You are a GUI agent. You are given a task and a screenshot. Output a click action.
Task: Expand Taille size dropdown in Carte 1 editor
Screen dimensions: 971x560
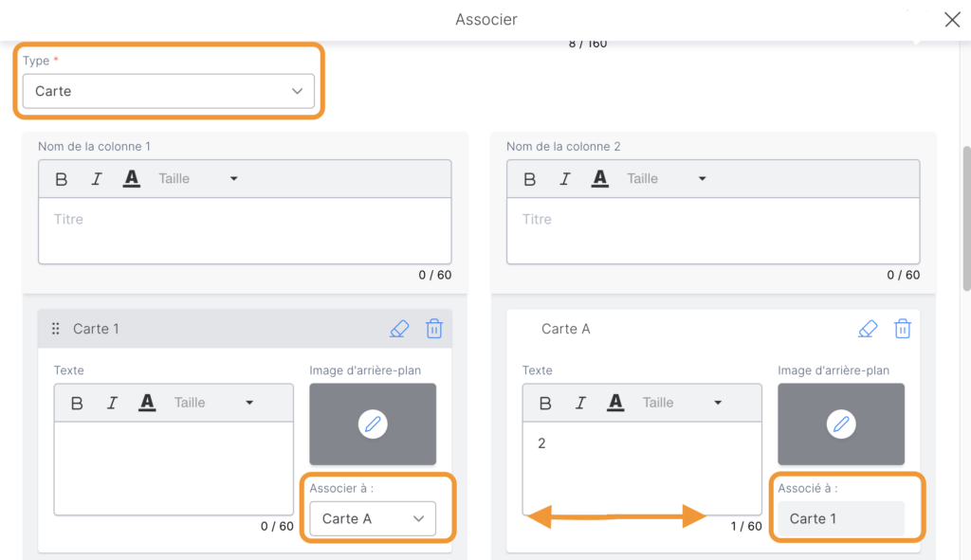tap(214, 403)
